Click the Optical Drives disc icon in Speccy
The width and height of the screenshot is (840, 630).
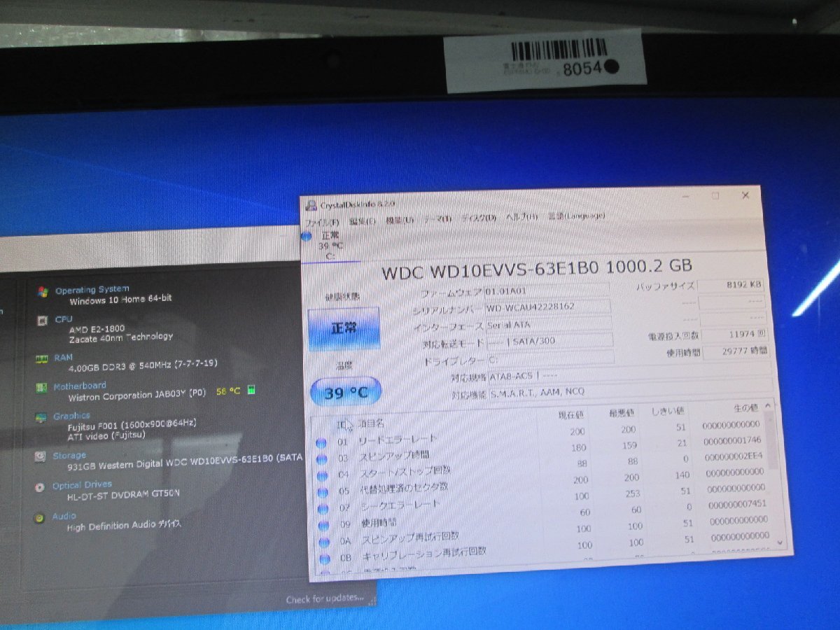(x=39, y=486)
